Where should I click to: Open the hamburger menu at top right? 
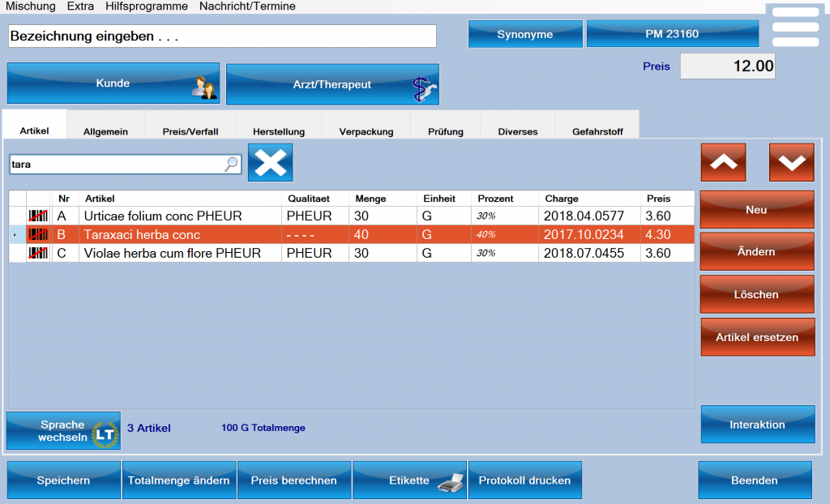(795, 27)
